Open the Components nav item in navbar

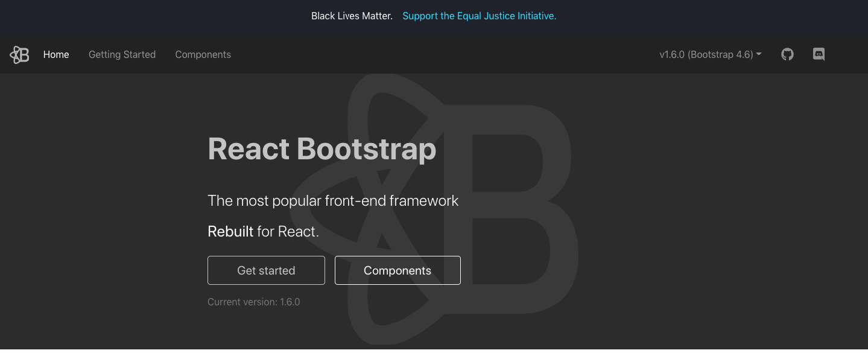pos(203,54)
